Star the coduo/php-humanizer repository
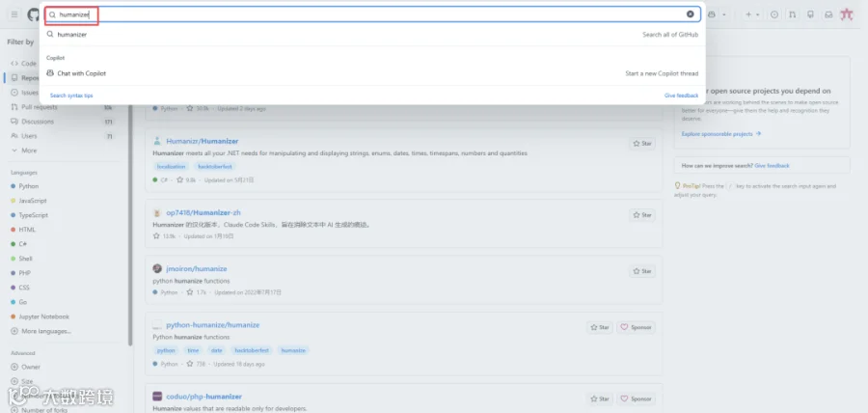The width and height of the screenshot is (868, 413). [x=600, y=399]
